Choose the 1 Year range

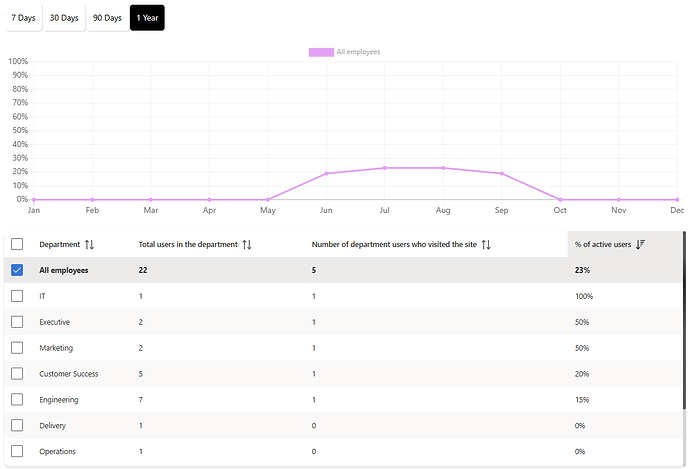tap(147, 18)
